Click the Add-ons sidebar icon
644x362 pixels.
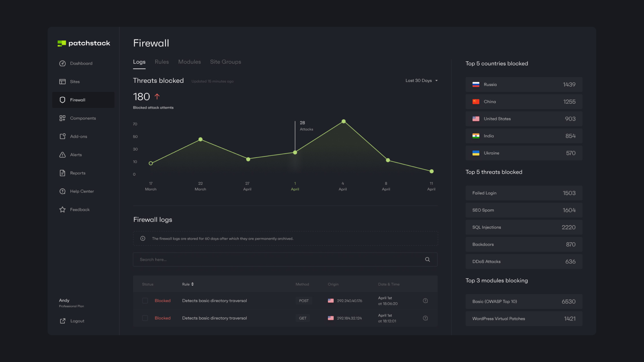click(x=62, y=136)
